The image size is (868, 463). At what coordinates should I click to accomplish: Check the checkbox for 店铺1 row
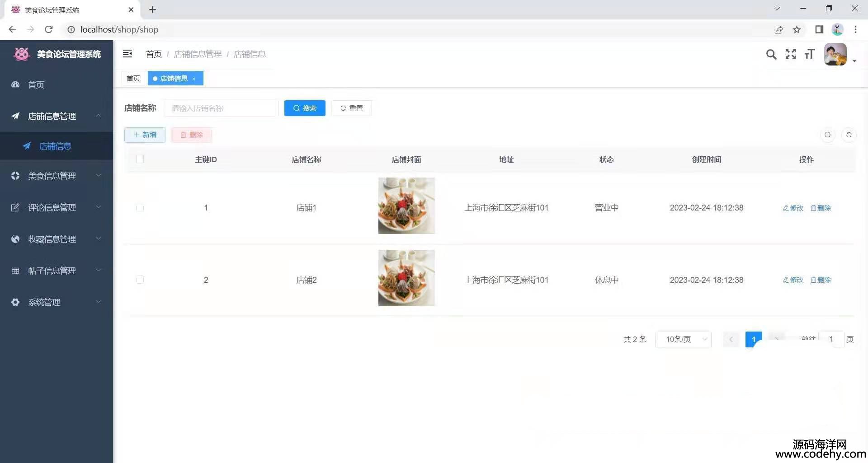[140, 208]
